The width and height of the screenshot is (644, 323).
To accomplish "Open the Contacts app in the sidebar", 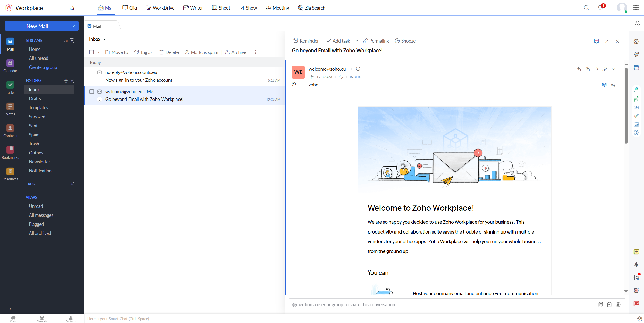I will click(x=10, y=131).
